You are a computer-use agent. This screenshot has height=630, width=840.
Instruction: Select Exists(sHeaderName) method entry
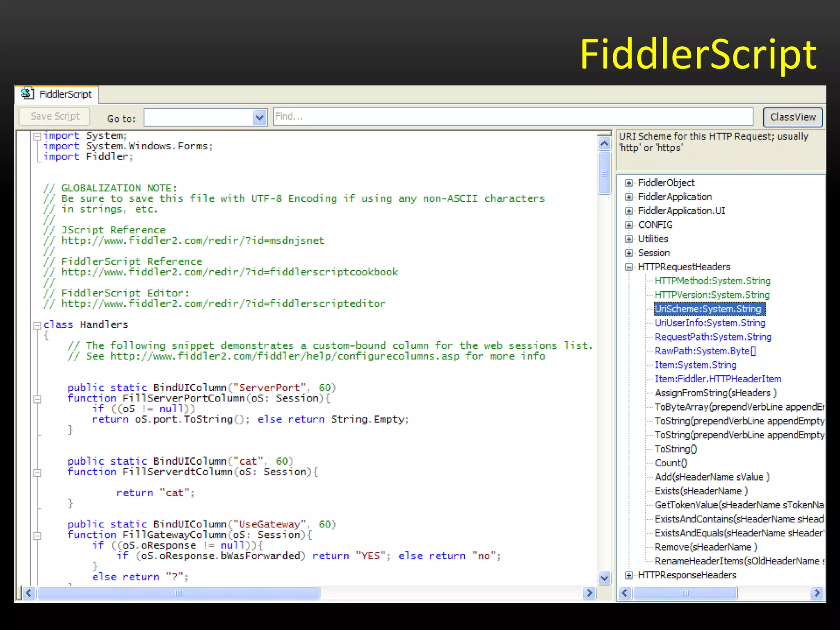tap(701, 491)
